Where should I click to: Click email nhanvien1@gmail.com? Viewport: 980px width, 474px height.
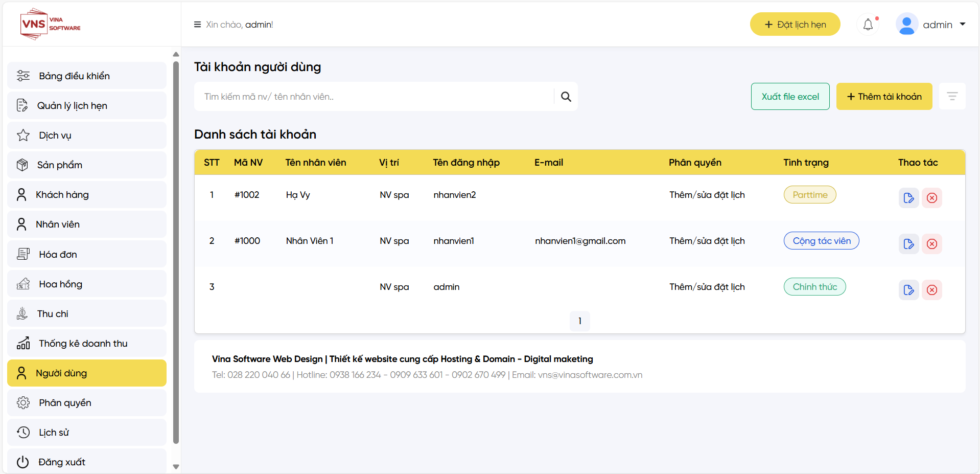[580, 241]
